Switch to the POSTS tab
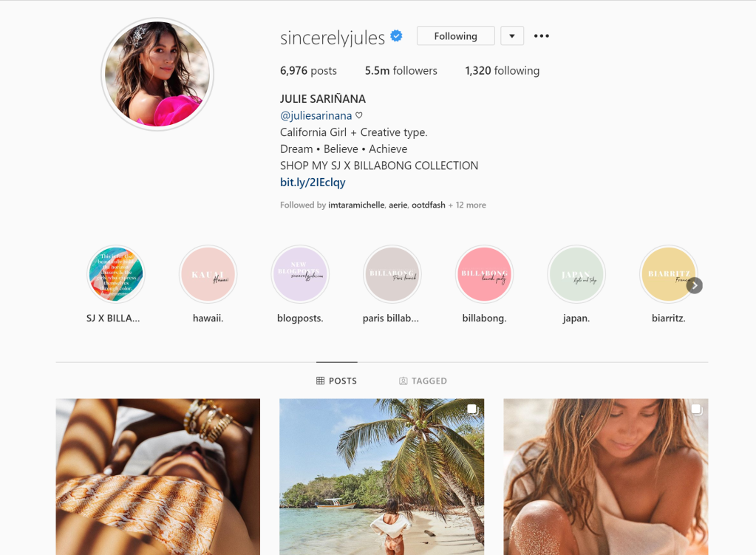 click(336, 381)
